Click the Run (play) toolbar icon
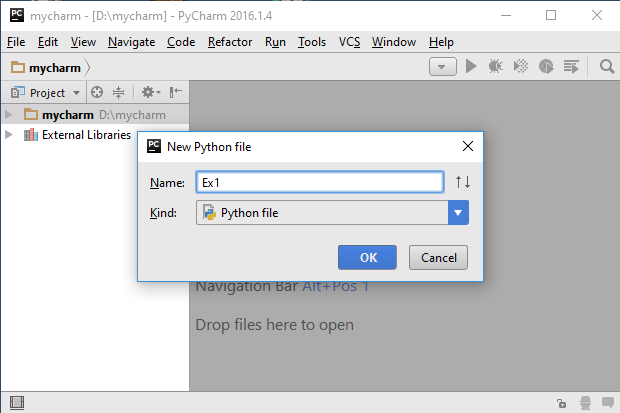The height and width of the screenshot is (413, 620). [x=471, y=66]
